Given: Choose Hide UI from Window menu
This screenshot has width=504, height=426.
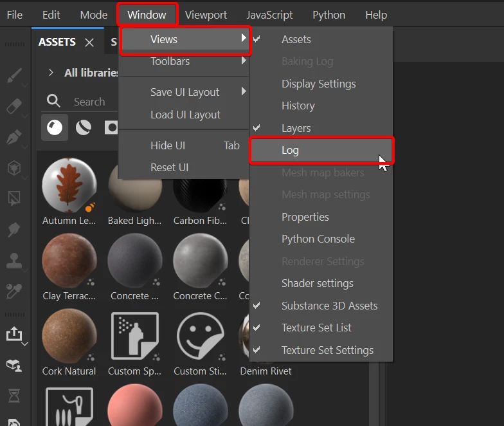Looking at the screenshot, I should (185, 145).
